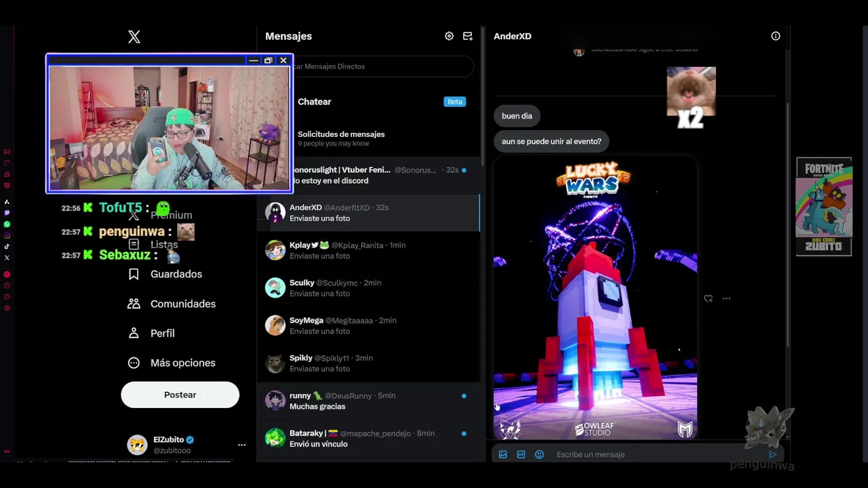The height and width of the screenshot is (488, 868).
Task: Open the GIF picker icon
Action: pos(521,454)
